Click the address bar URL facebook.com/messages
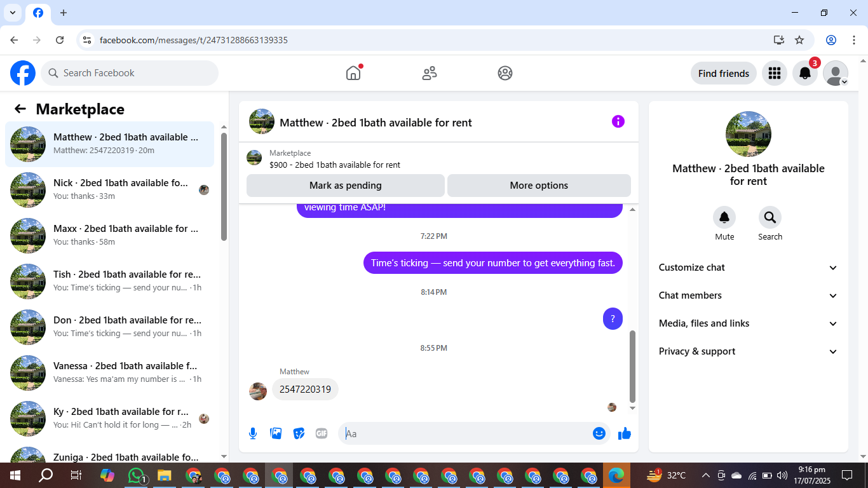The image size is (868, 488). (194, 40)
